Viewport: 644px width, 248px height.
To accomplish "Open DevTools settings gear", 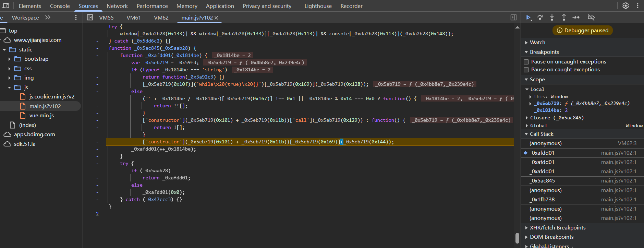I will 625,6.
